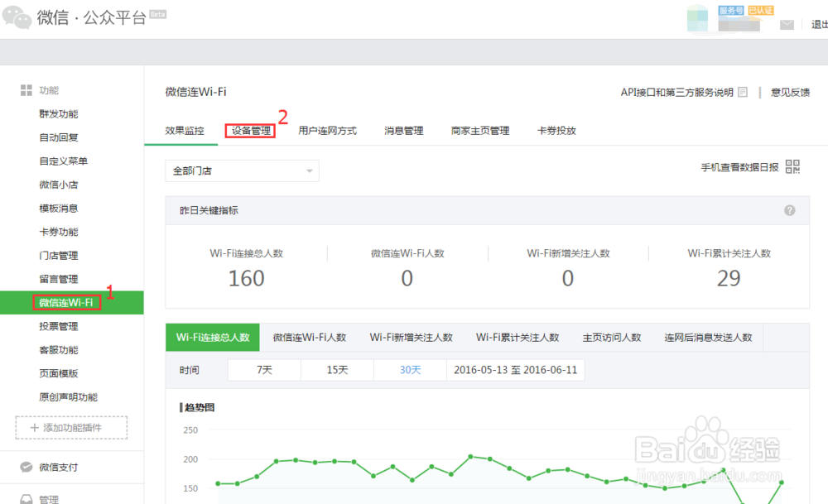
Task: Click the account avatar thumbnail
Action: click(x=697, y=19)
